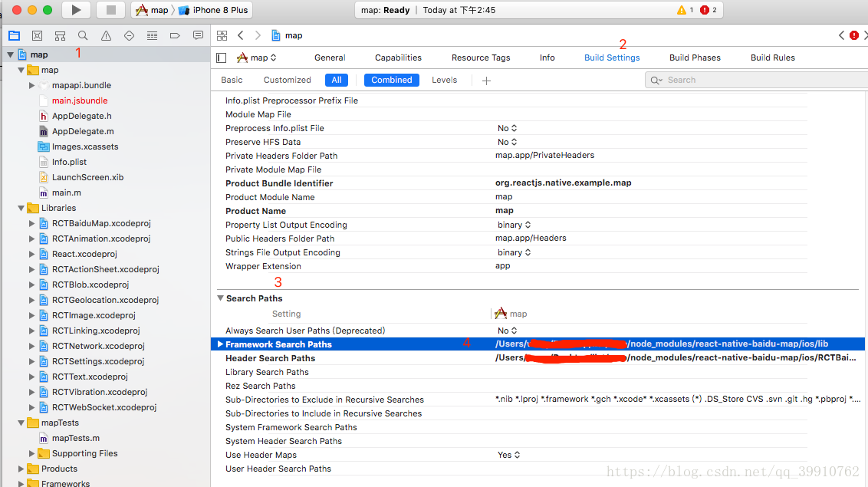The width and height of the screenshot is (868, 487).
Task: Go back with the left chevron
Action: pos(240,35)
